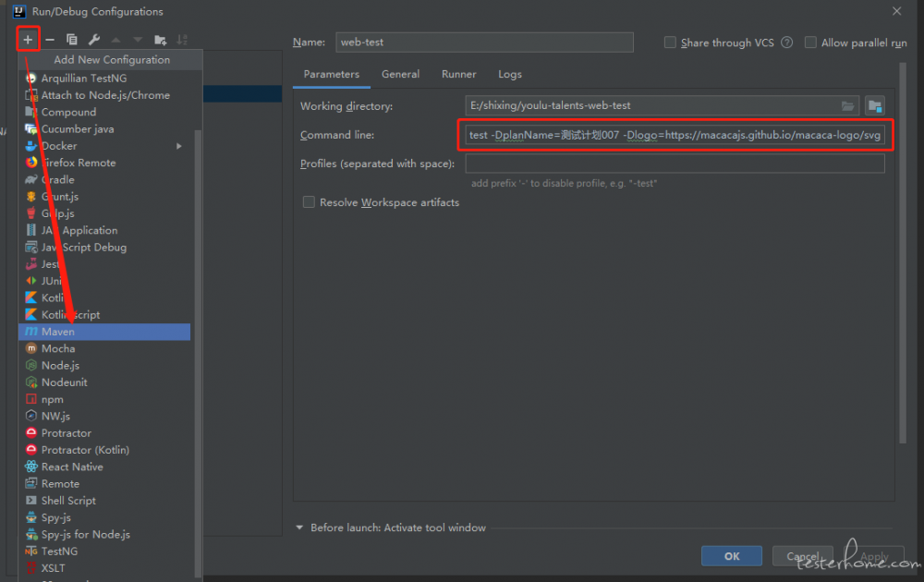Click the Move Up arrow icon

tap(116, 40)
